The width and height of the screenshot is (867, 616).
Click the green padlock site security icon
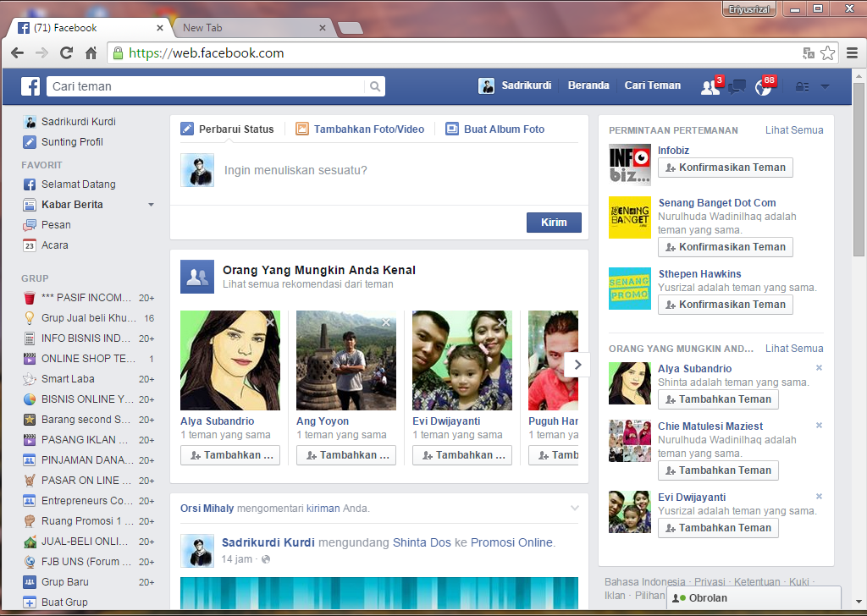118,53
